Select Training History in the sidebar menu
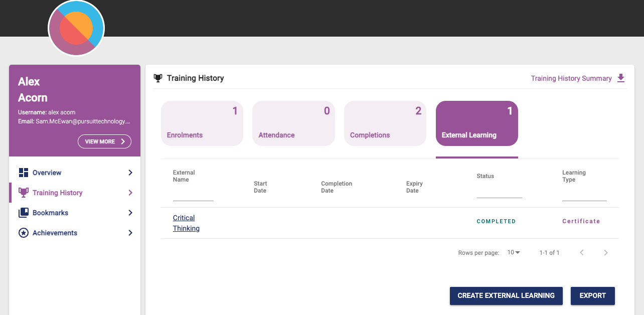The image size is (644, 315). pyautogui.click(x=75, y=193)
